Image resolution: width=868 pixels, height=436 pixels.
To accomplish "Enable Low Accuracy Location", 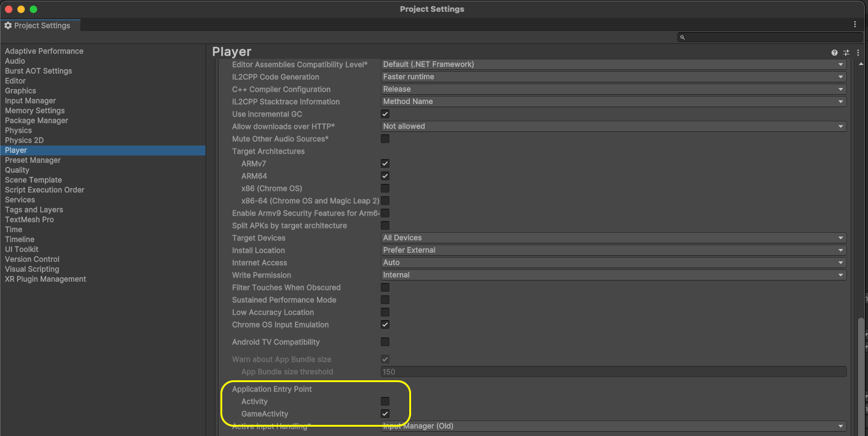I will click(x=385, y=312).
